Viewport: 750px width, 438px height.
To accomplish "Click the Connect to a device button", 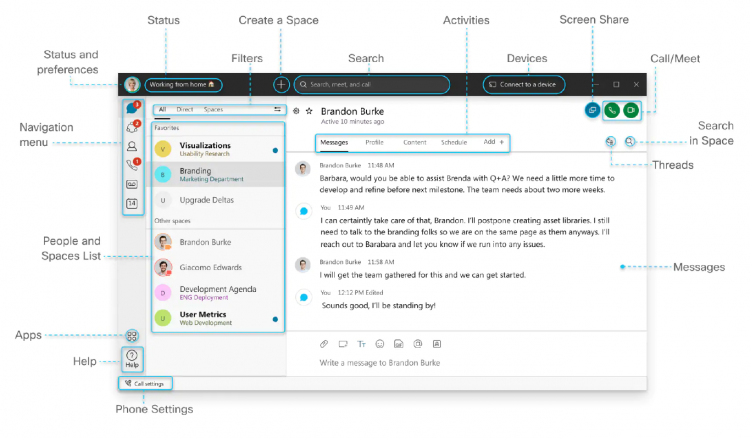I will pos(523,85).
